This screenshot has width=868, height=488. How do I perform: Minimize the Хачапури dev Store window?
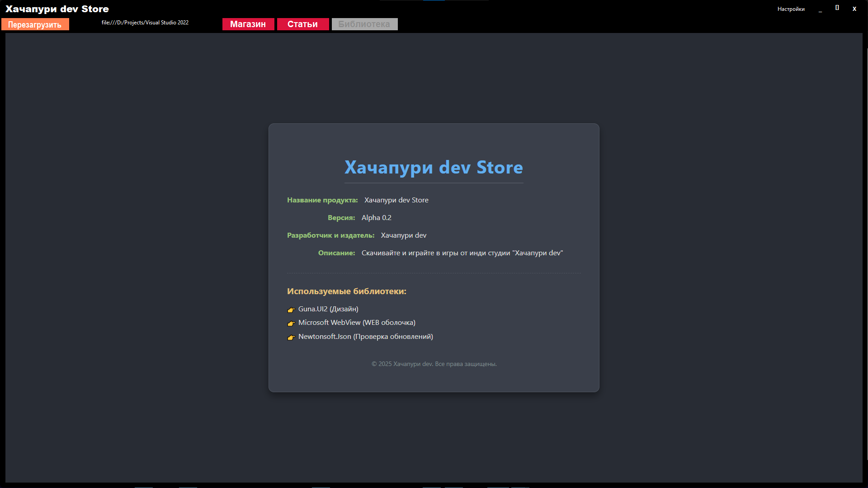click(820, 9)
